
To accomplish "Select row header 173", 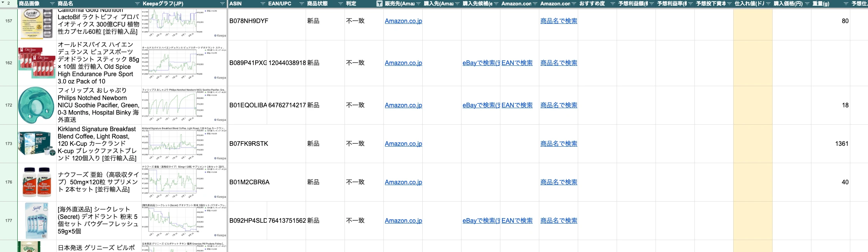I will (8, 144).
